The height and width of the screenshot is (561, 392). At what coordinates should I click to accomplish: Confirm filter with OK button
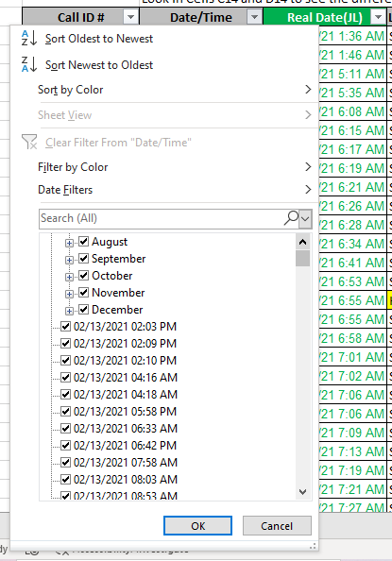[x=198, y=525]
